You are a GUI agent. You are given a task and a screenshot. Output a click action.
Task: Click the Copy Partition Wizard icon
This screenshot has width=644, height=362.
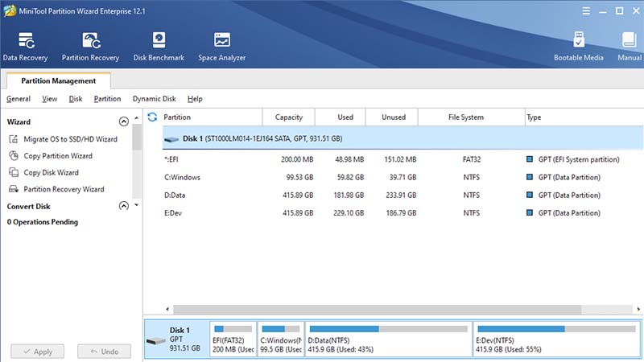14,156
